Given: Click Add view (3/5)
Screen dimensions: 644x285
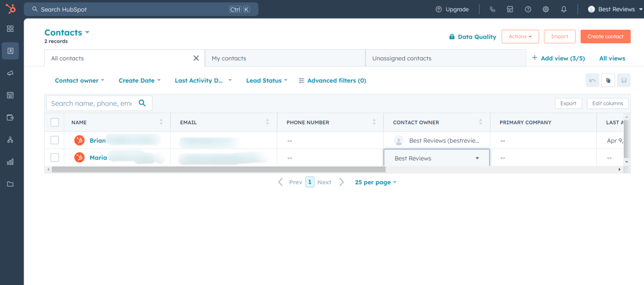Looking at the screenshot, I should click(558, 58).
